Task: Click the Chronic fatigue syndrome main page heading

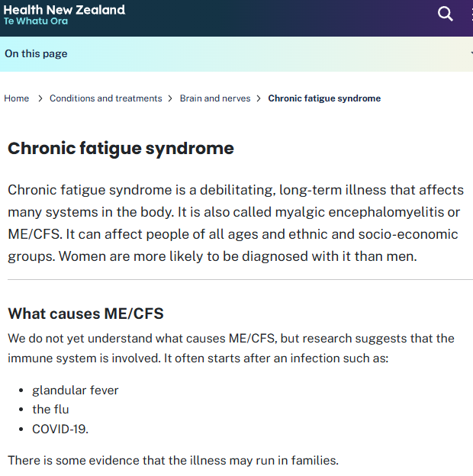Action: pos(121,148)
